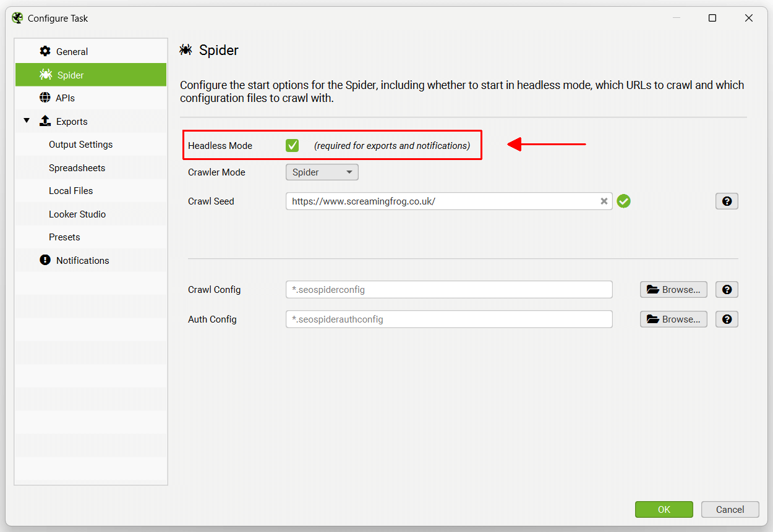Click inside the Crawl Config field

tap(448, 289)
